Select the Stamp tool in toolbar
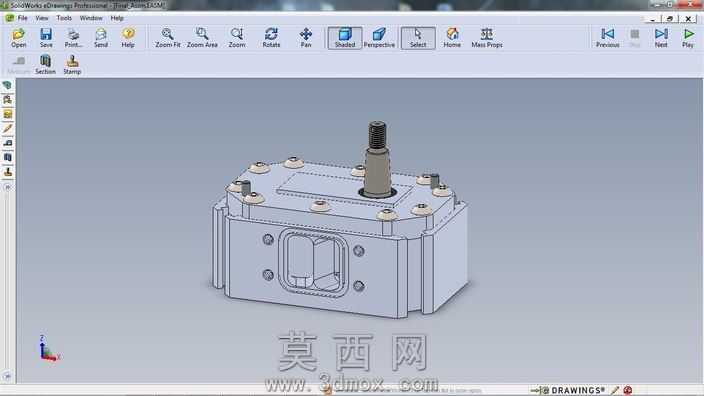Image resolution: width=704 pixels, height=396 pixels. [x=72, y=65]
